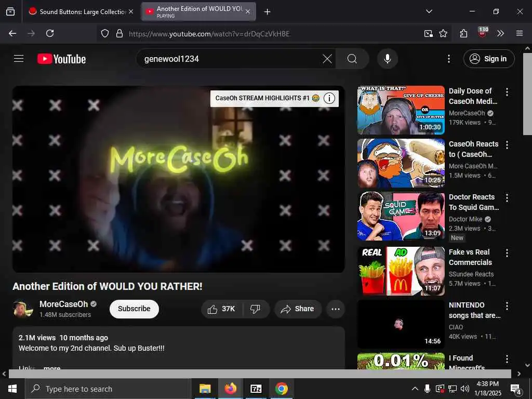Image resolution: width=532 pixels, height=399 pixels.
Task: Open Google Chrome from taskbar
Action: tap(281, 389)
